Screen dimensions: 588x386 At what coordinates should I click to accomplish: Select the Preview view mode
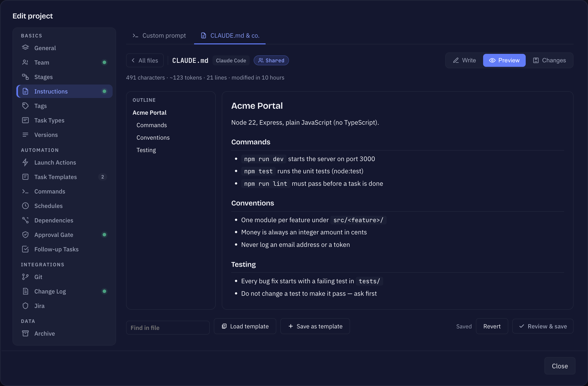[x=504, y=60]
